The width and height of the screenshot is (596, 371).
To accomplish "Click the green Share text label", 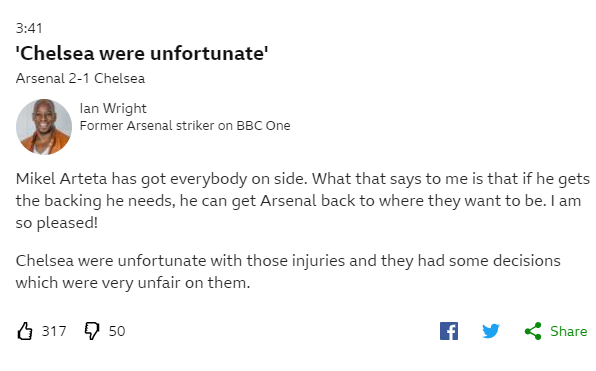I will pyautogui.click(x=569, y=331).
